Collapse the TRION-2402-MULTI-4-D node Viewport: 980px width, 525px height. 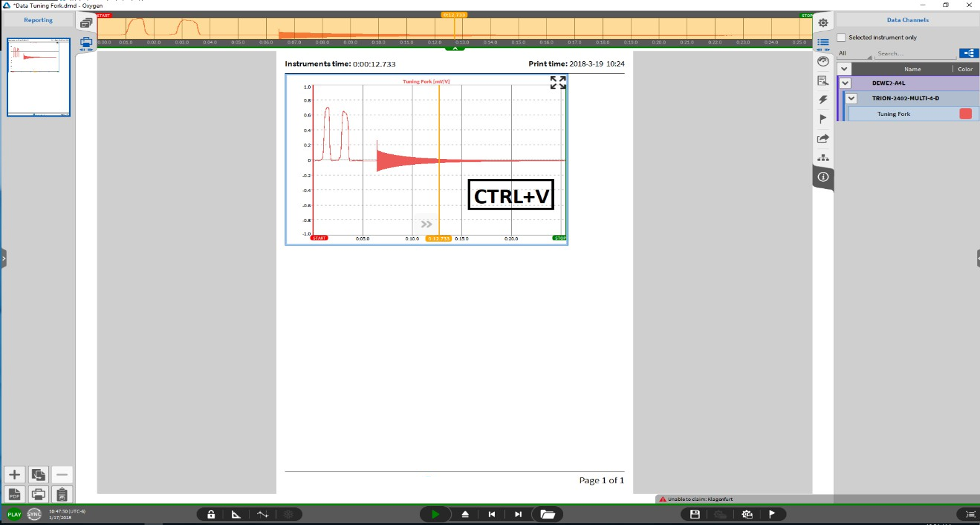coord(851,98)
